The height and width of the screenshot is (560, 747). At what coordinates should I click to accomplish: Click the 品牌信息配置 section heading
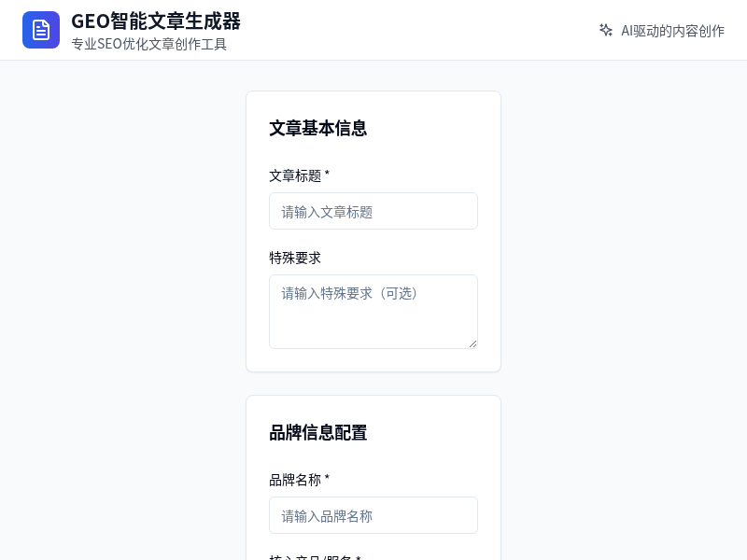tap(317, 433)
